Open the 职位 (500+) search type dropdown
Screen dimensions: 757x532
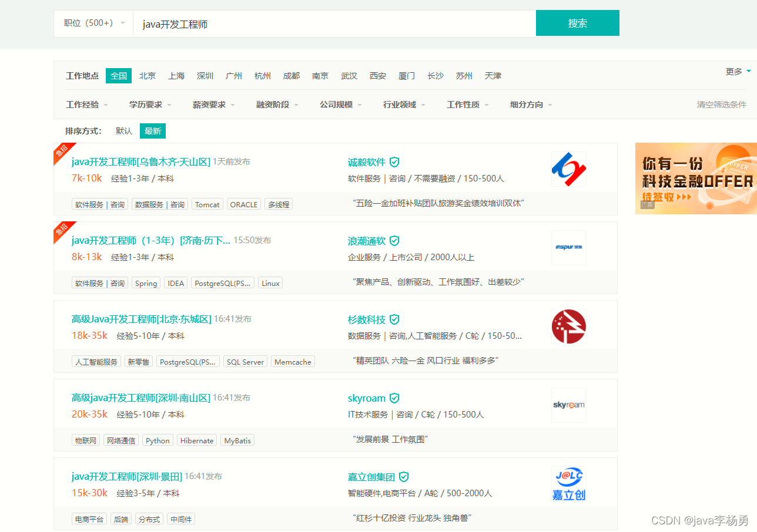pyautogui.click(x=93, y=23)
